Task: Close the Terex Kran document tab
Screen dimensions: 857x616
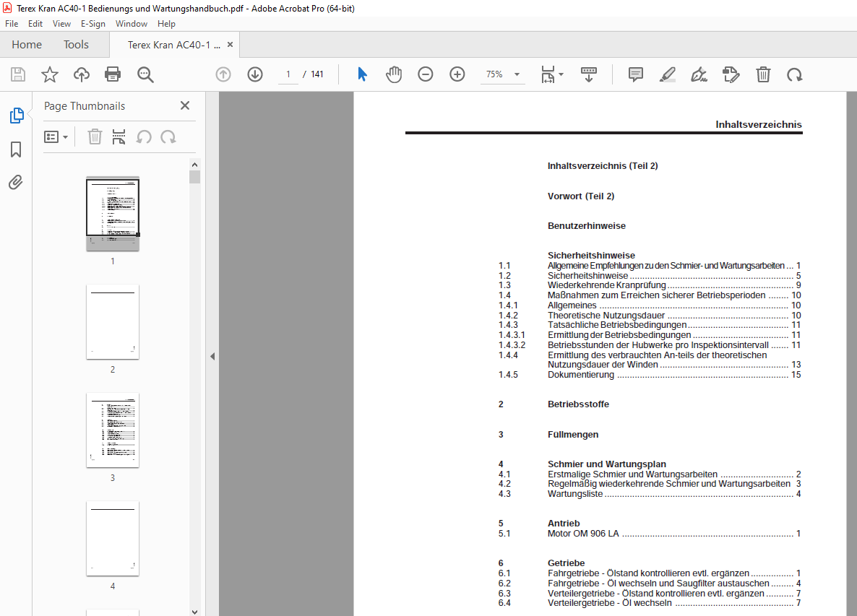Action: pos(230,45)
